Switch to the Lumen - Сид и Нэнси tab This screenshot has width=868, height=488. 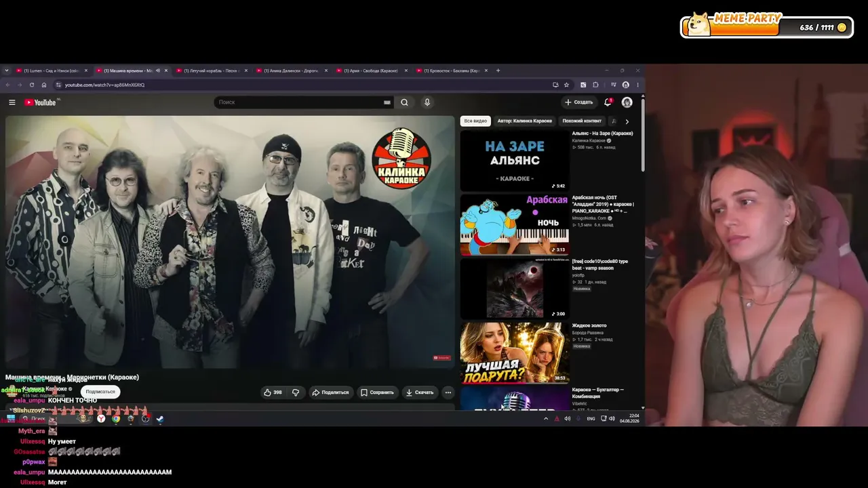pyautogui.click(x=51, y=70)
